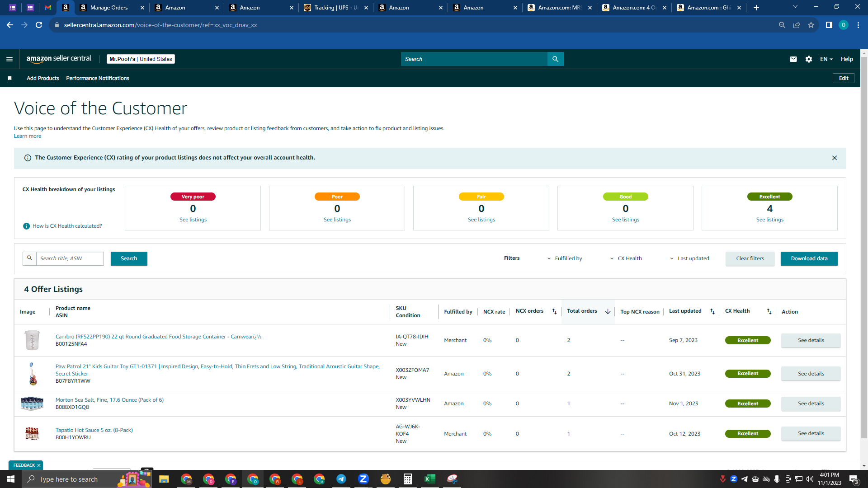The width and height of the screenshot is (868, 488).
Task: Open Telegram from the taskbar
Action: (x=341, y=479)
